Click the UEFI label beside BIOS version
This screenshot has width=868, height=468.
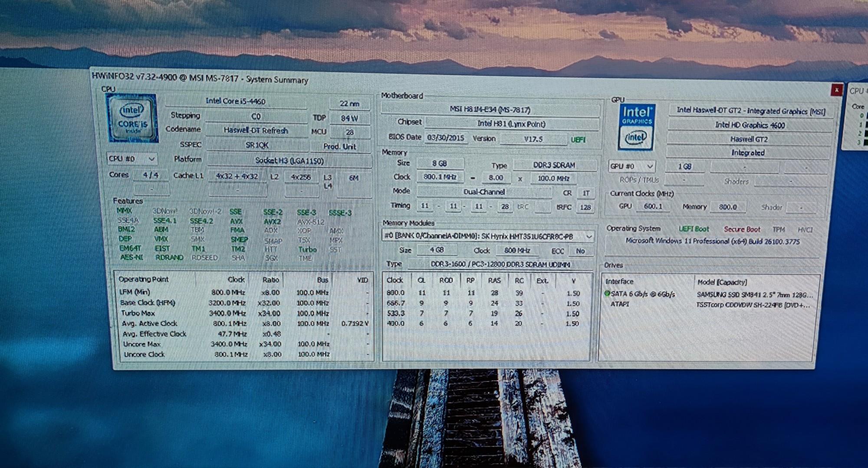pyautogui.click(x=578, y=140)
